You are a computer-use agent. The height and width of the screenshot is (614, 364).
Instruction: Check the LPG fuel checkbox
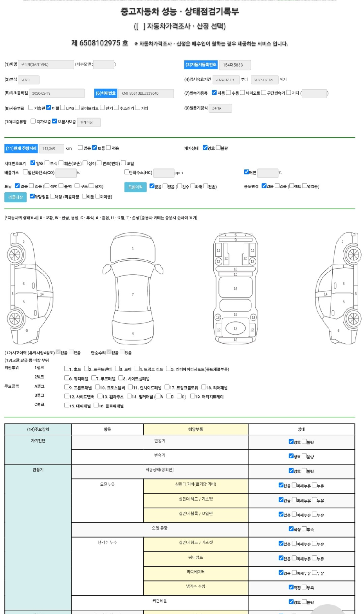(x=63, y=108)
